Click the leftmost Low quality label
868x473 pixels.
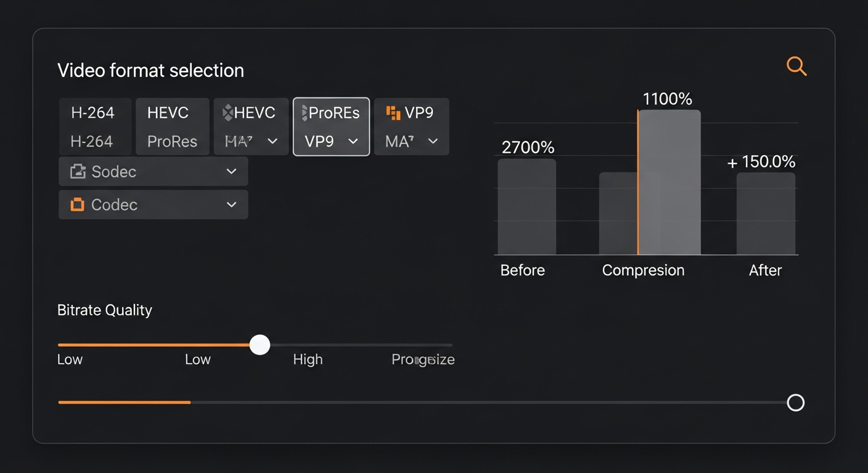point(70,360)
